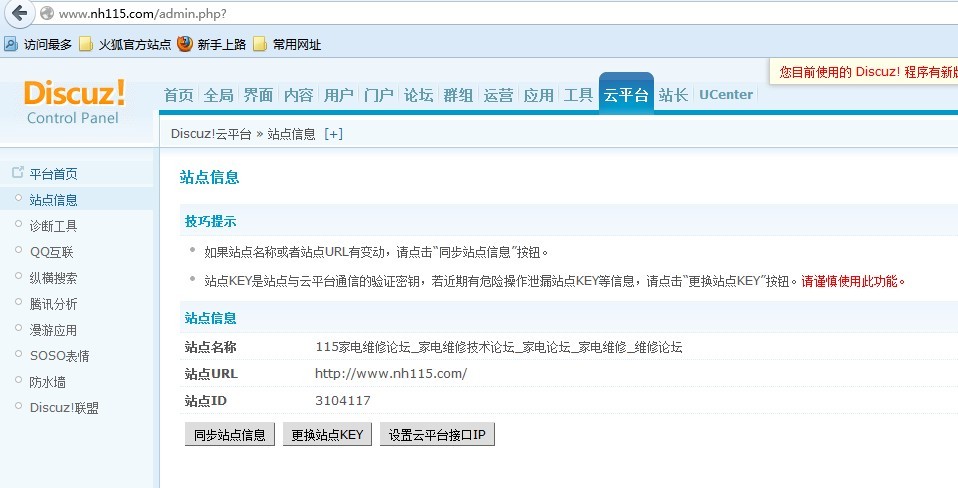Screen dimensions: 958x488
Task: Click the globe site identity icon
Action: 46,13
